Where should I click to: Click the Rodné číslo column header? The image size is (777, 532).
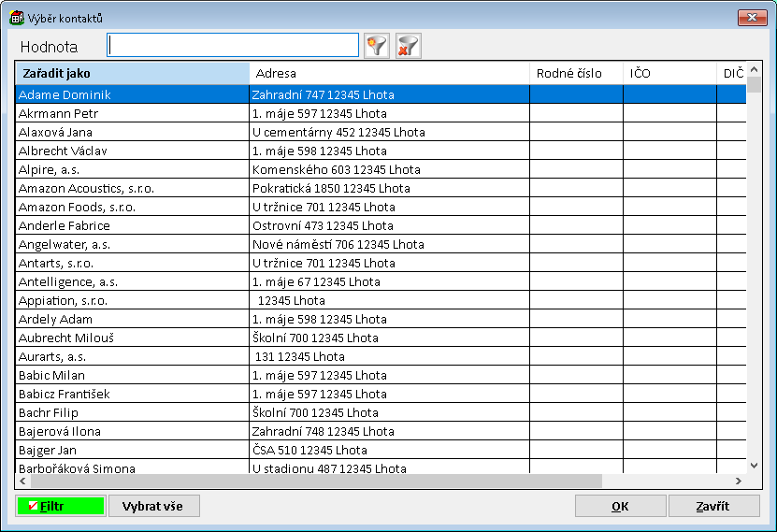576,73
